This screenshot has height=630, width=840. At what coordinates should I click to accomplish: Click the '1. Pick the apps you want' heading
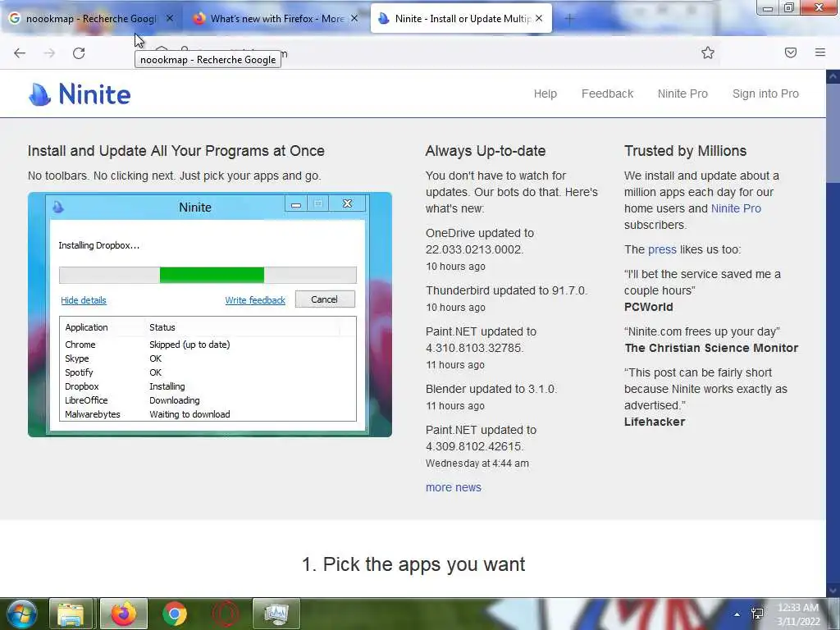click(413, 564)
